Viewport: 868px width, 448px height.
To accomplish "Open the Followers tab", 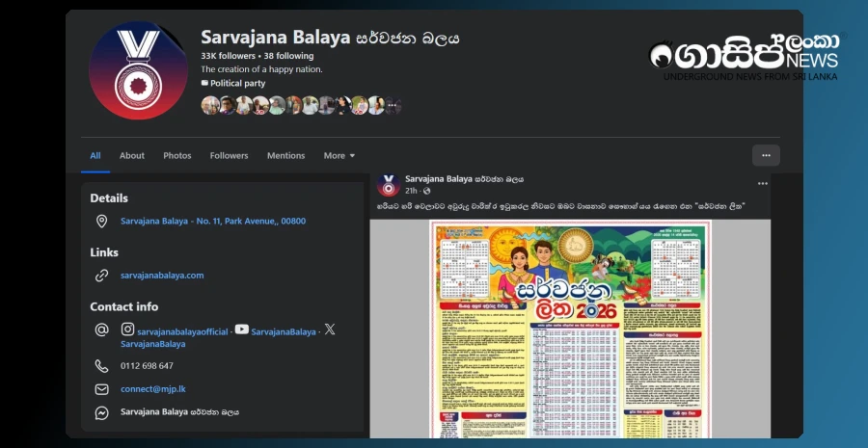I will click(229, 156).
